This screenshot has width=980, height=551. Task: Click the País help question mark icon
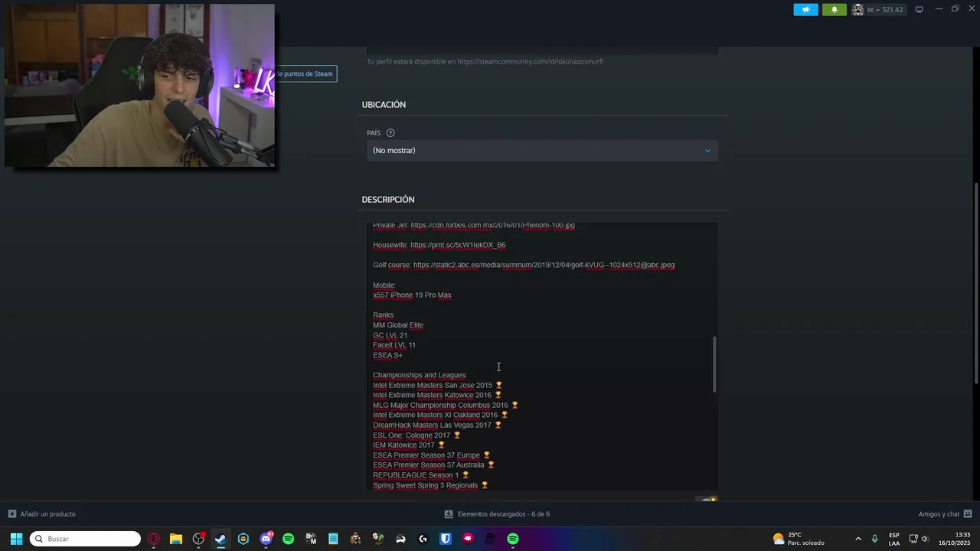pyautogui.click(x=390, y=133)
